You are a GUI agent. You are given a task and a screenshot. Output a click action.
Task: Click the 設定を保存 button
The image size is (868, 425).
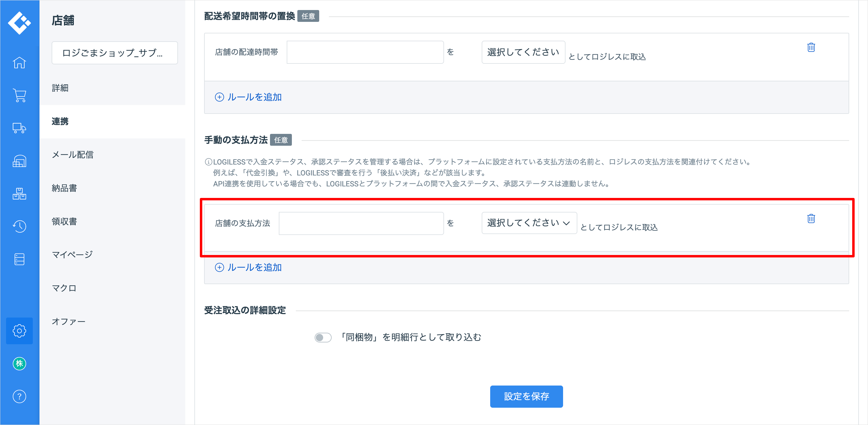coord(526,396)
